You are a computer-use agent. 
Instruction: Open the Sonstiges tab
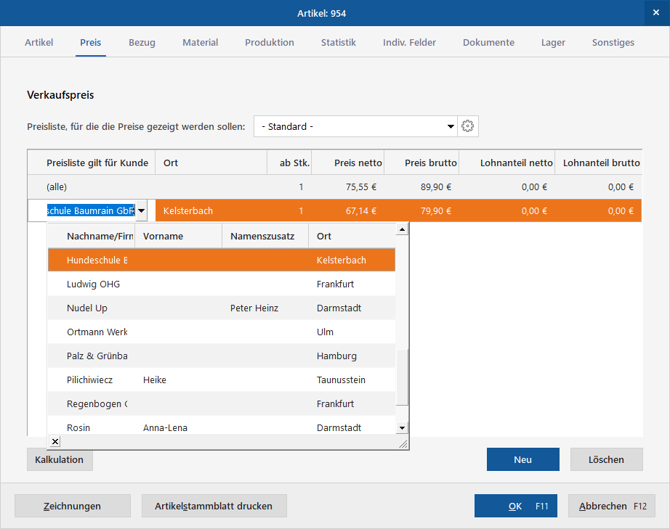click(613, 42)
